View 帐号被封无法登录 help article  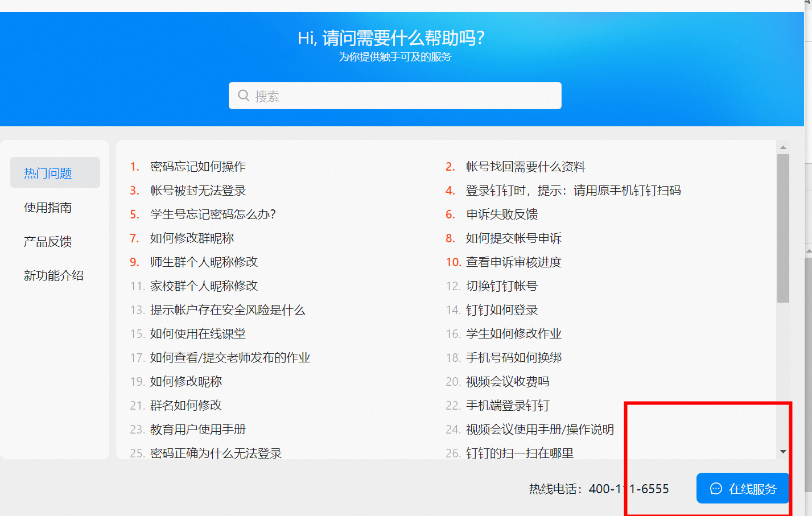coord(198,191)
